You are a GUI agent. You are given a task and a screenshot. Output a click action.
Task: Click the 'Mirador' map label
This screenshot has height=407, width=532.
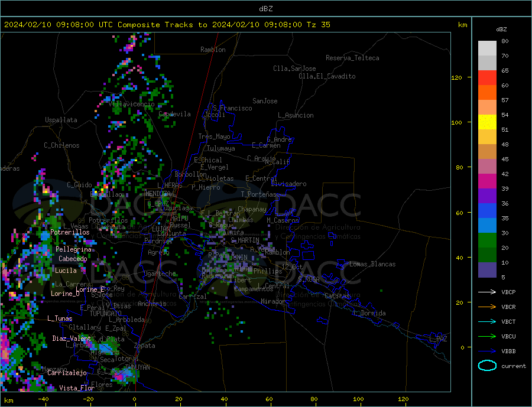[x=273, y=301]
